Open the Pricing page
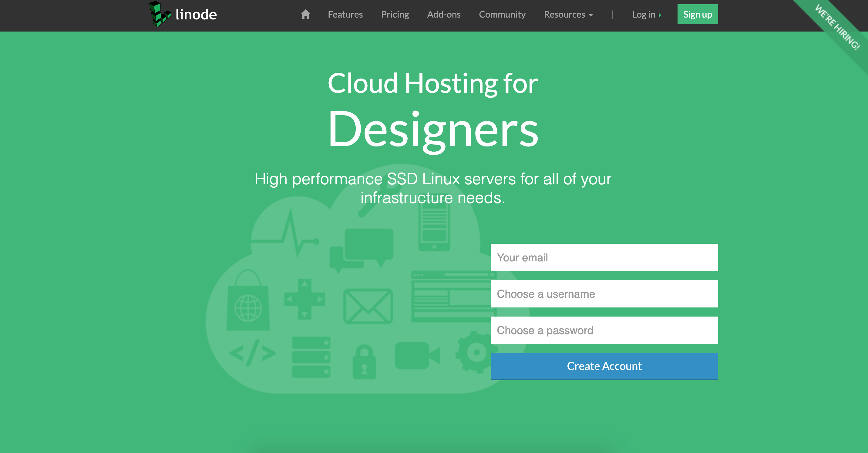The width and height of the screenshot is (868, 453). pyautogui.click(x=395, y=15)
